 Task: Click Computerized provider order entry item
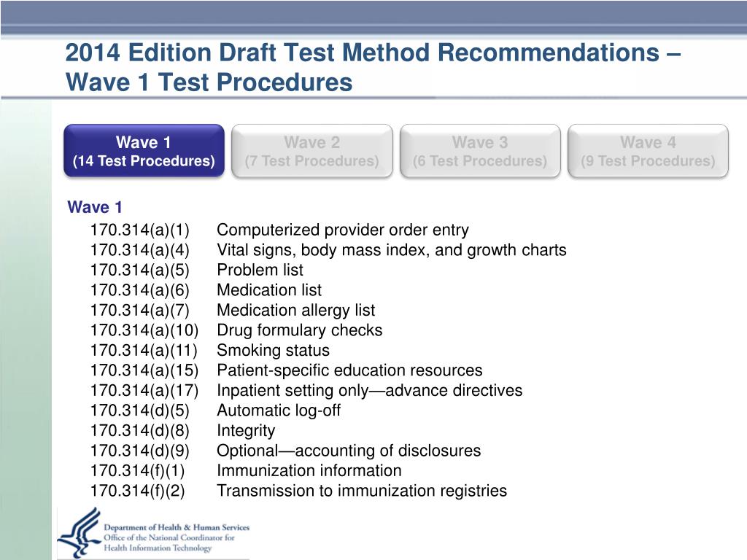[x=343, y=230]
